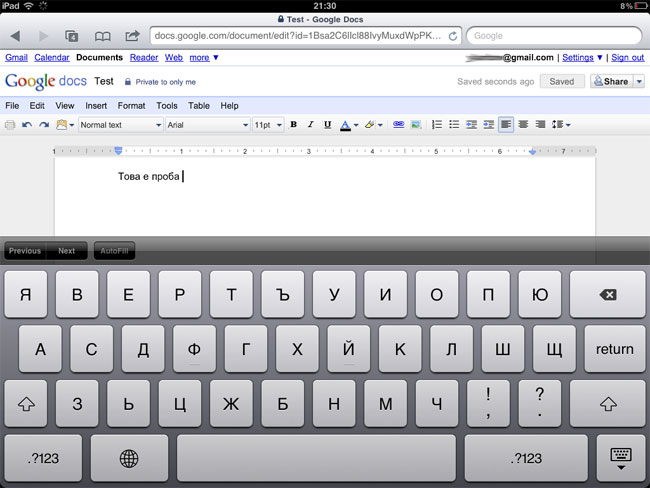650x488 pixels.
Task: Toggle bold formatting
Action: (293, 124)
